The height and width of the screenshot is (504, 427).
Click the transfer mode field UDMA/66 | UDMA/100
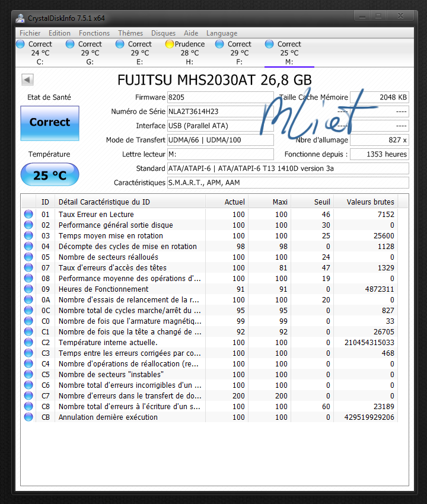220,140
